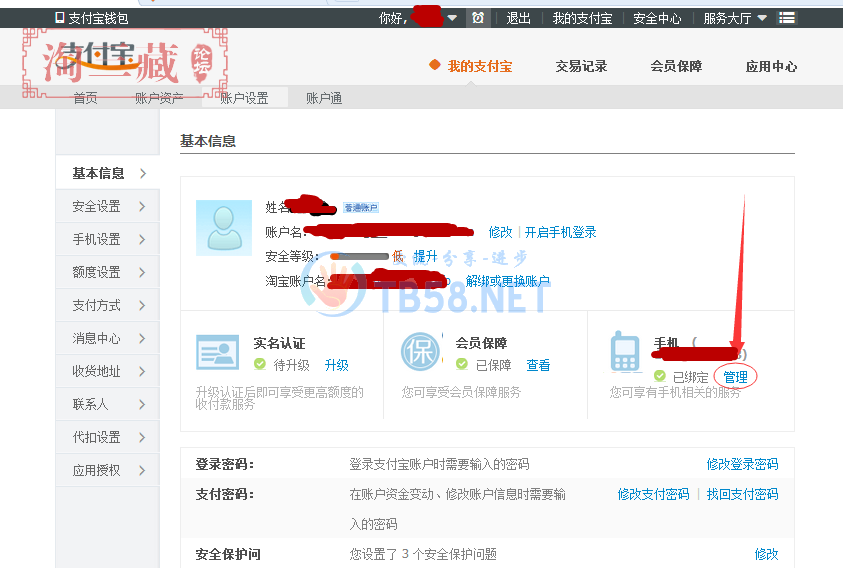843x568 pixels.
Task: Click chevron next to 收货地址
Action: click(x=142, y=372)
